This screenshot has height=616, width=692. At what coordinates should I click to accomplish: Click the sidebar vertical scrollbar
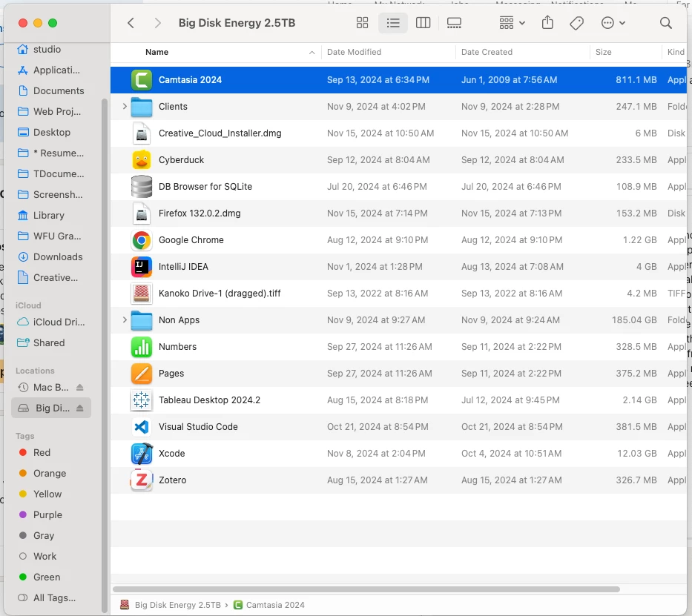(105, 355)
